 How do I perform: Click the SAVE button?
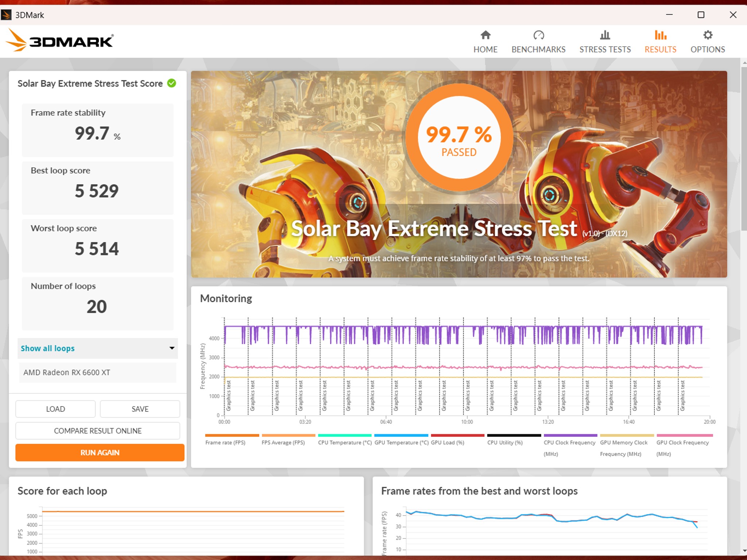(140, 409)
